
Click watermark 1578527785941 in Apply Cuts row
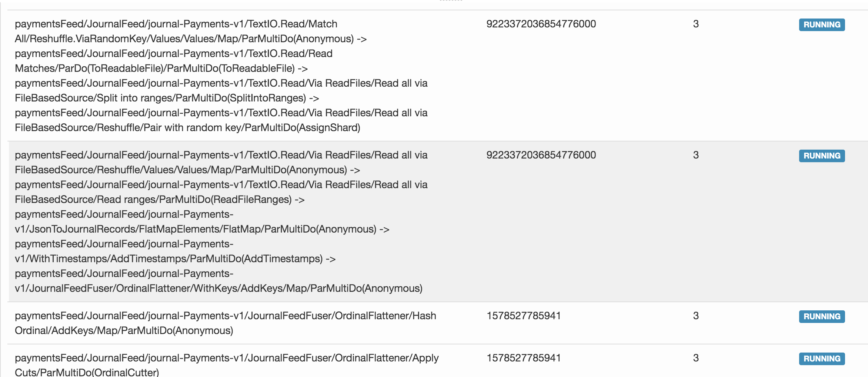click(x=524, y=358)
